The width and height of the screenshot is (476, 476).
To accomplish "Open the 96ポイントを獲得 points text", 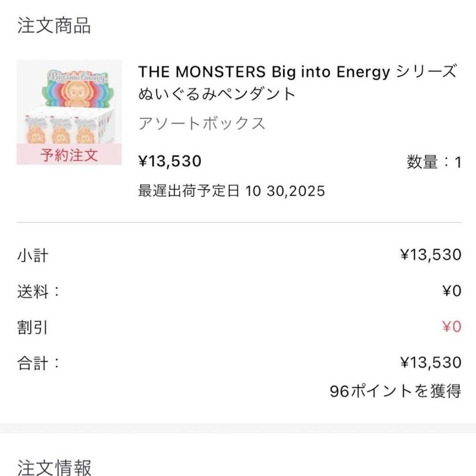I will (395, 391).
